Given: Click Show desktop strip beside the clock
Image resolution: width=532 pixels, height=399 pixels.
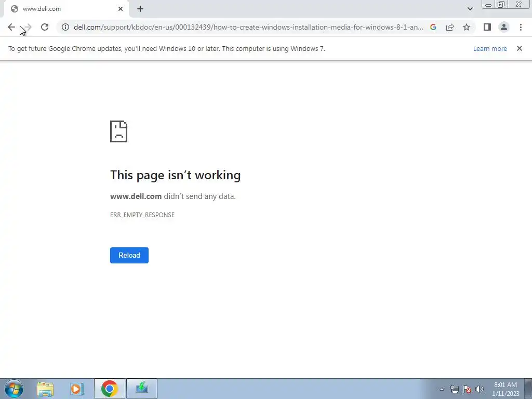Looking at the screenshot, I should [528, 389].
